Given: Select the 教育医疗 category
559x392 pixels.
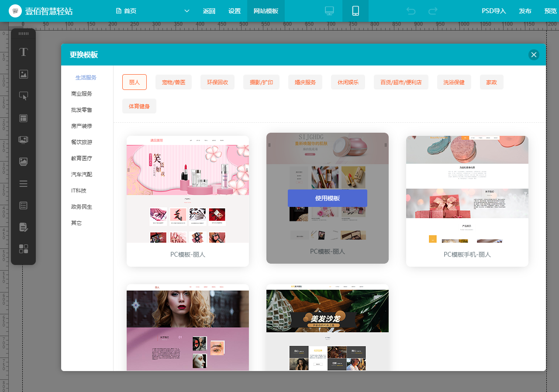Looking at the screenshot, I should click(82, 158).
